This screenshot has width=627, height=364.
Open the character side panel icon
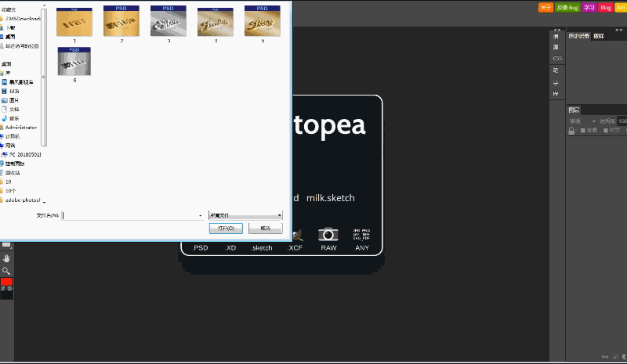pos(556,83)
